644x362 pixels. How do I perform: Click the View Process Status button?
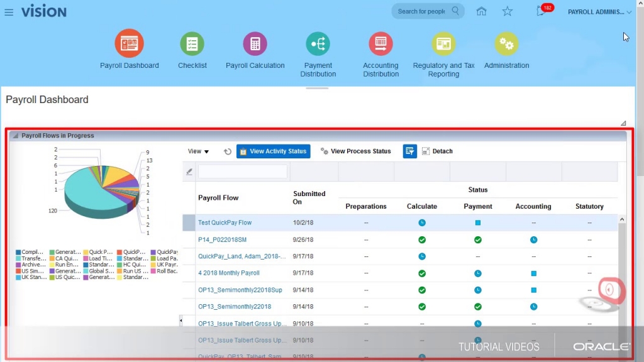point(356,151)
